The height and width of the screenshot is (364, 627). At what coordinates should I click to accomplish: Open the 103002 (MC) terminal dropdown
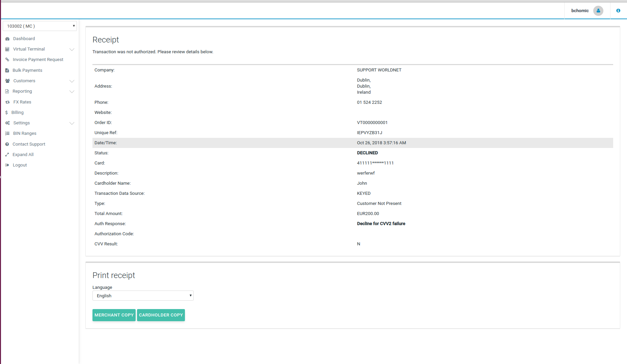coord(40,26)
